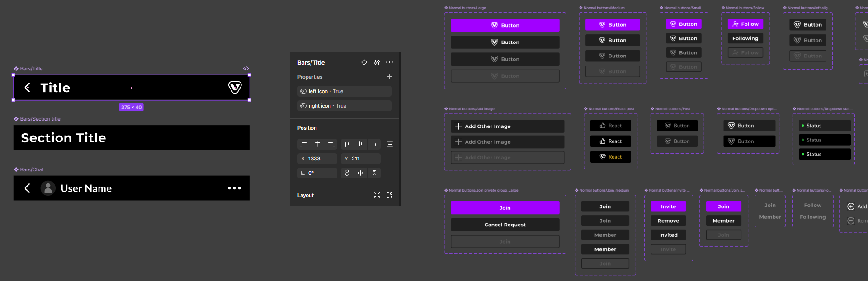Flip vertical using the Position icon
This screenshot has height=281, width=868.
pyautogui.click(x=374, y=173)
